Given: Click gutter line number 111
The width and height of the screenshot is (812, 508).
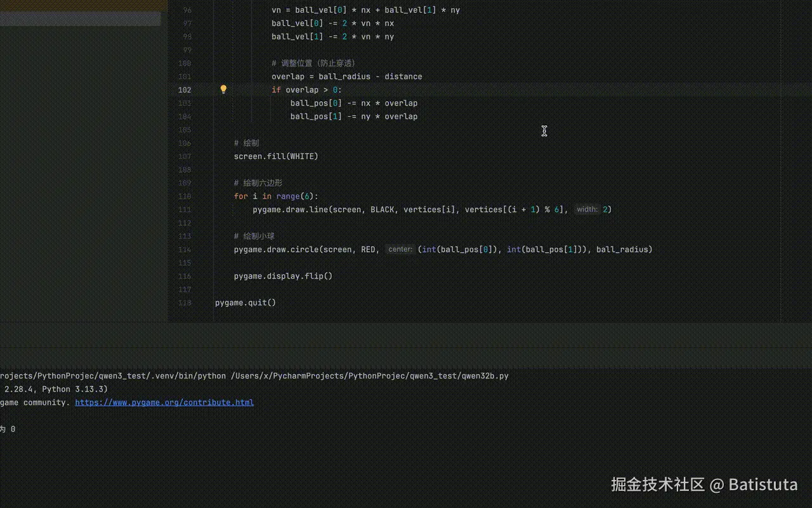Looking at the screenshot, I should 185,210.
